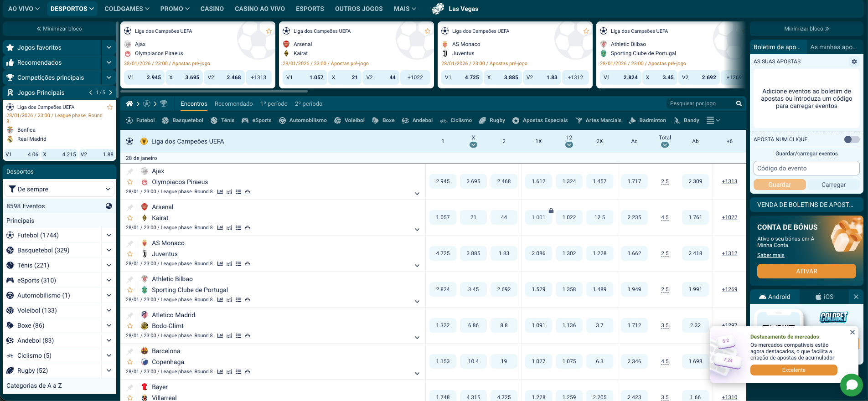The height and width of the screenshot is (401, 868).
Task: Go to CASINO AO VIVO
Action: click(260, 9)
